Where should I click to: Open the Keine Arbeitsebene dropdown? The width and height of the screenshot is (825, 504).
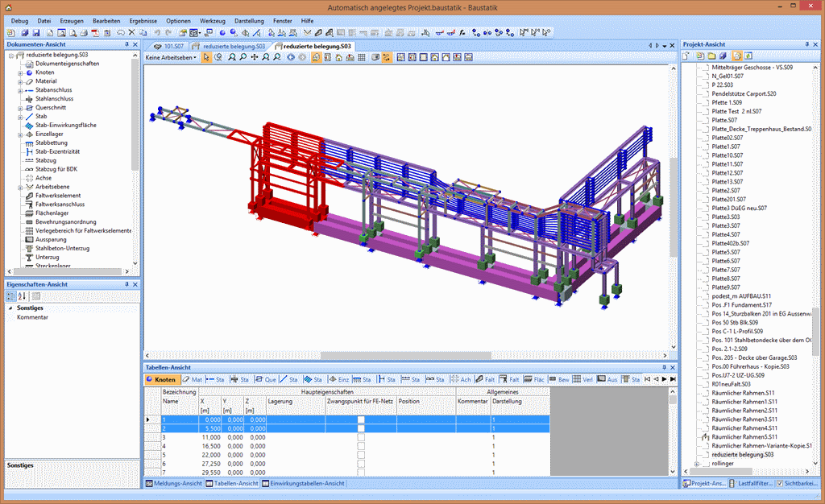point(171,58)
